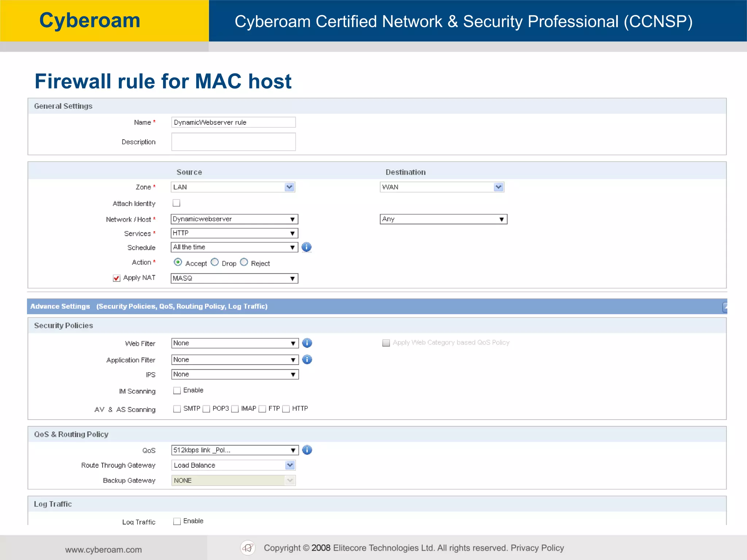Open the Privacy Policy link

click(x=537, y=548)
